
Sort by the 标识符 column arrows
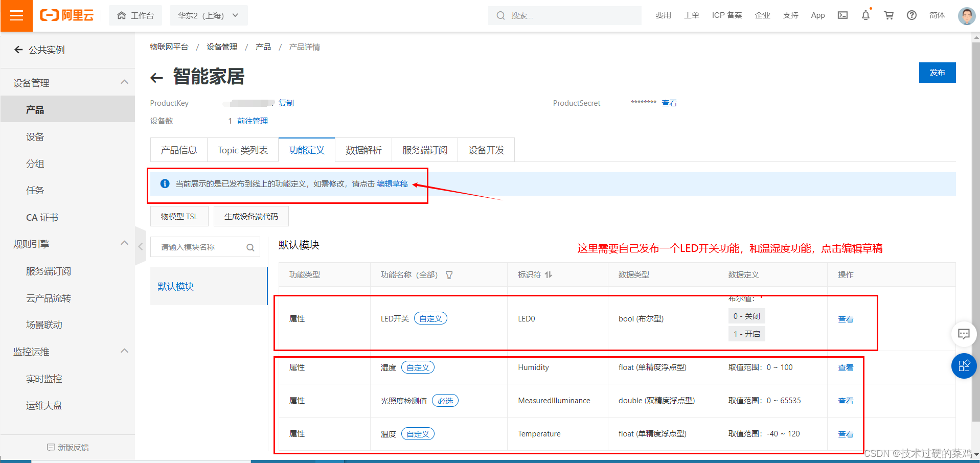tap(549, 275)
